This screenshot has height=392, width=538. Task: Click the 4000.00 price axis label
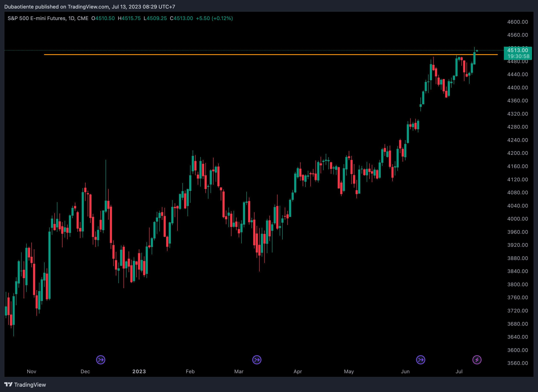(x=518, y=219)
